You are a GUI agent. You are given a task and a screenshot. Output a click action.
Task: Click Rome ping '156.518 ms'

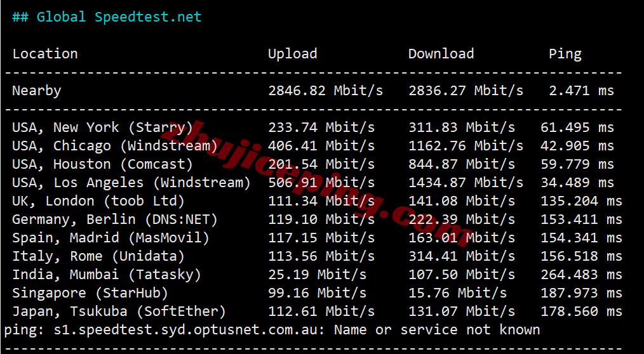tap(582, 256)
